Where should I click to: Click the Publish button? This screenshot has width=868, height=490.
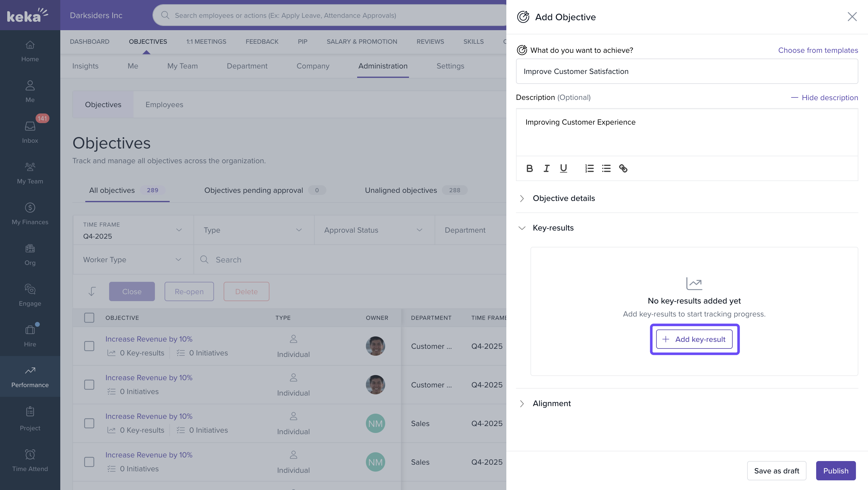pos(835,470)
